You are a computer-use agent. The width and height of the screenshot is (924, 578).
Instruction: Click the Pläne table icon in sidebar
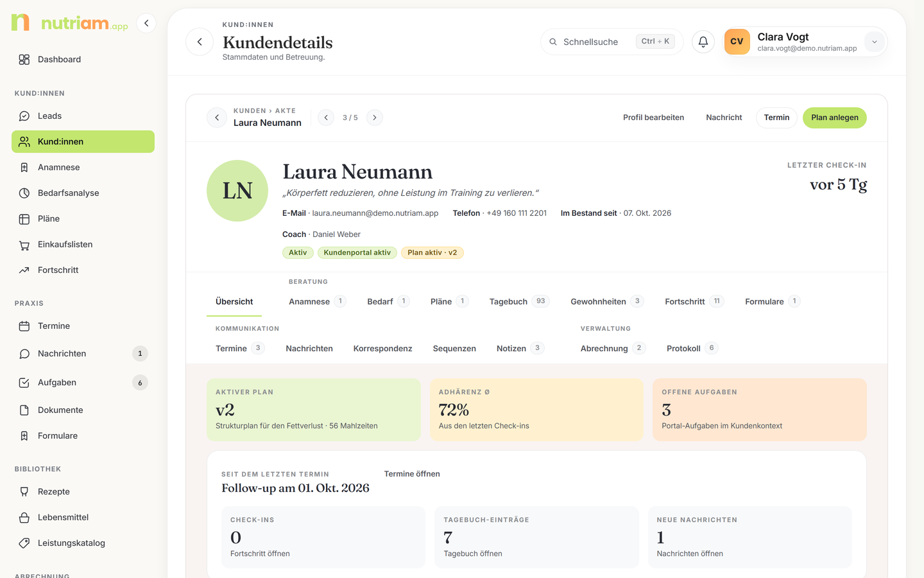(x=24, y=219)
